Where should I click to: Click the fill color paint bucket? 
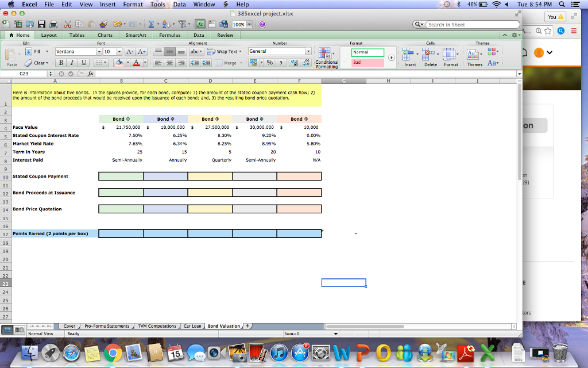tap(119, 63)
